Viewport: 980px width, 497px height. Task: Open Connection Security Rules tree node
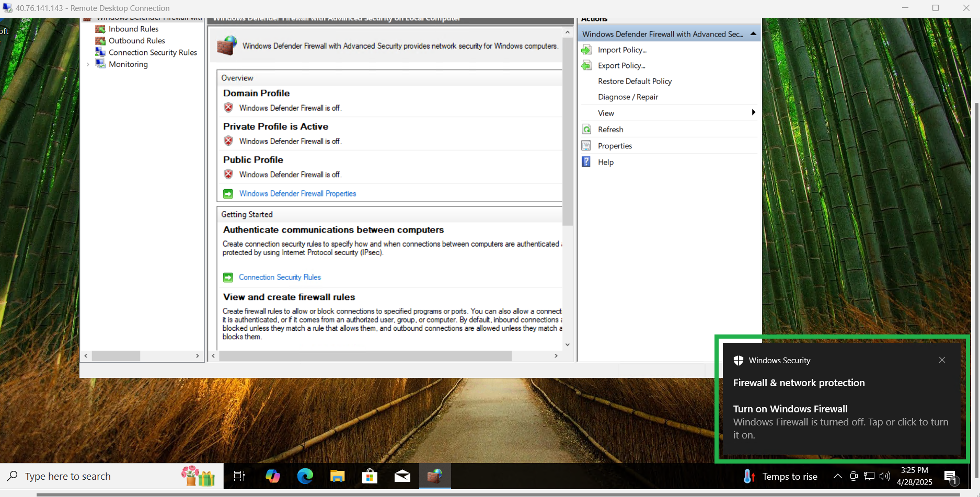(x=153, y=53)
